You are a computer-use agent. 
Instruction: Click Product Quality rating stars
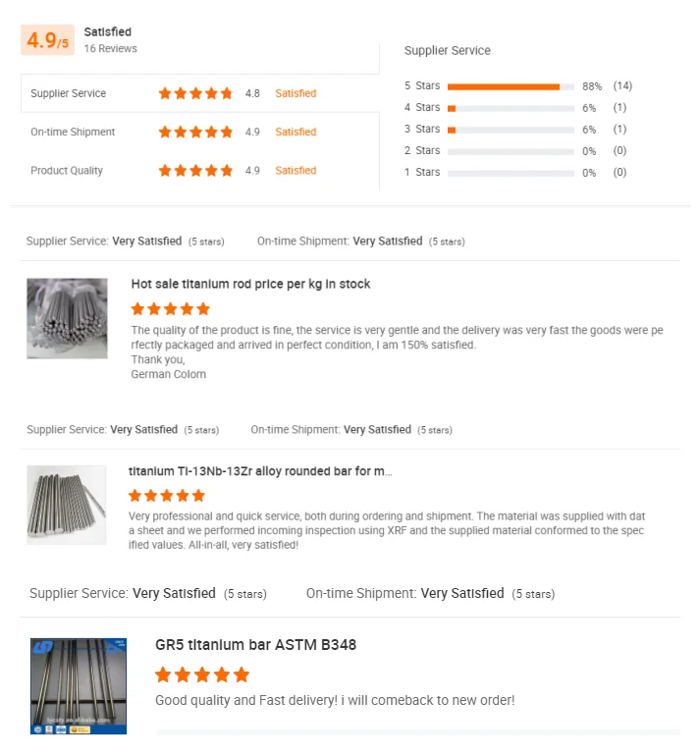[195, 171]
